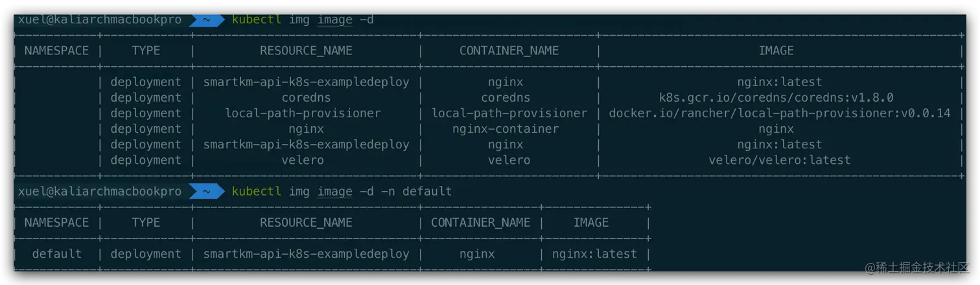980x285 pixels.
Task: Click the velero resource name cell
Action: 303,160
